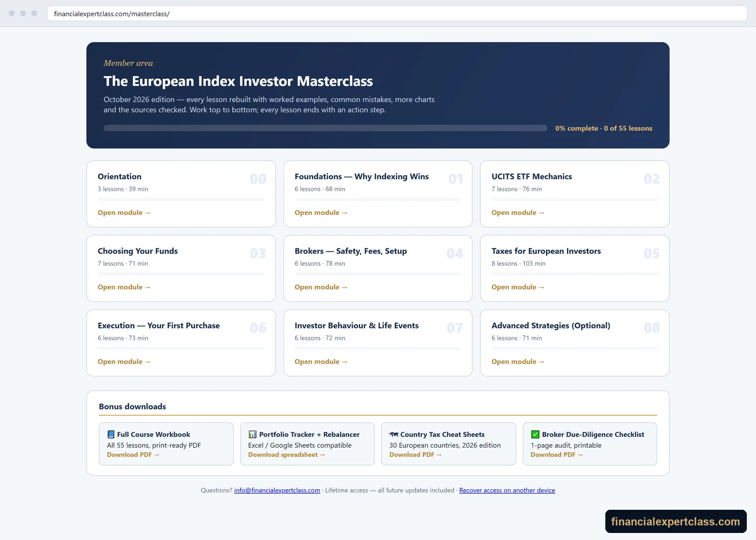Open module for Execution — Your First Purchase

coord(124,362)
